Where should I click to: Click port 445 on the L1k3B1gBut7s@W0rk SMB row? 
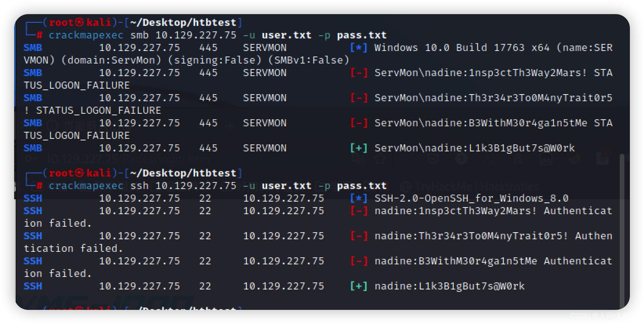(x=208, y=148)
